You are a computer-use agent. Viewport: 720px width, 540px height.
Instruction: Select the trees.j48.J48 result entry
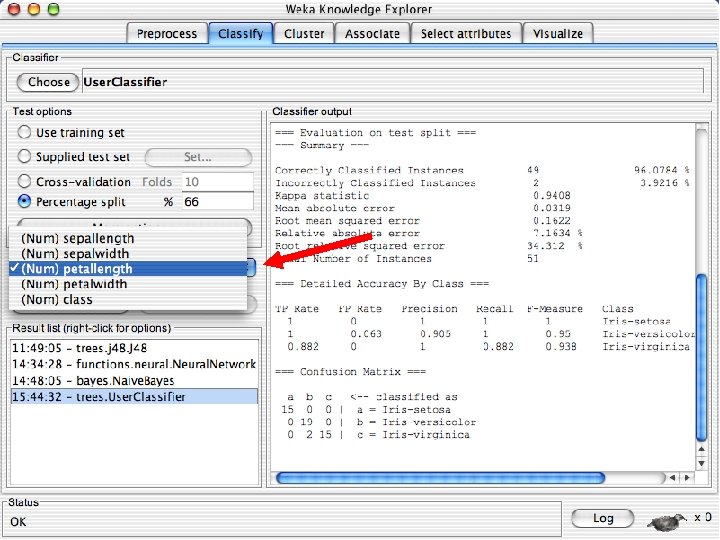point(134,348)
